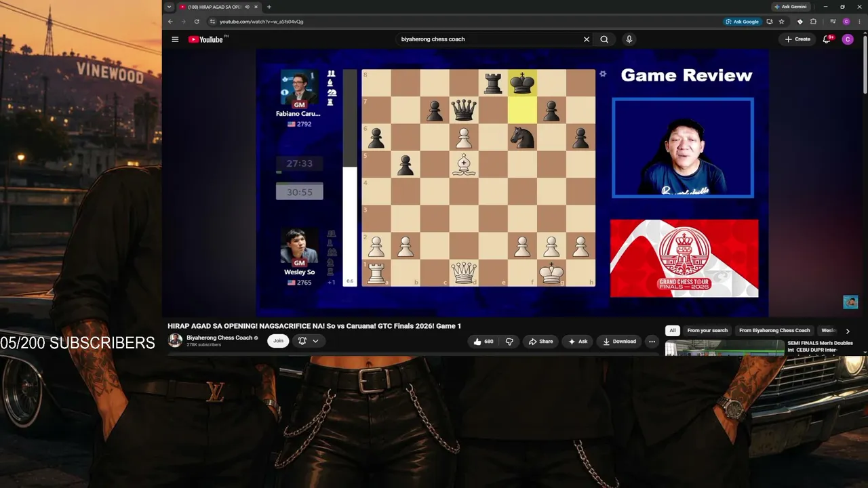Open the channel avatar beside the title
Image resolution: width=868 pixels, height=488 pixels.
click(x=175, y=340)
